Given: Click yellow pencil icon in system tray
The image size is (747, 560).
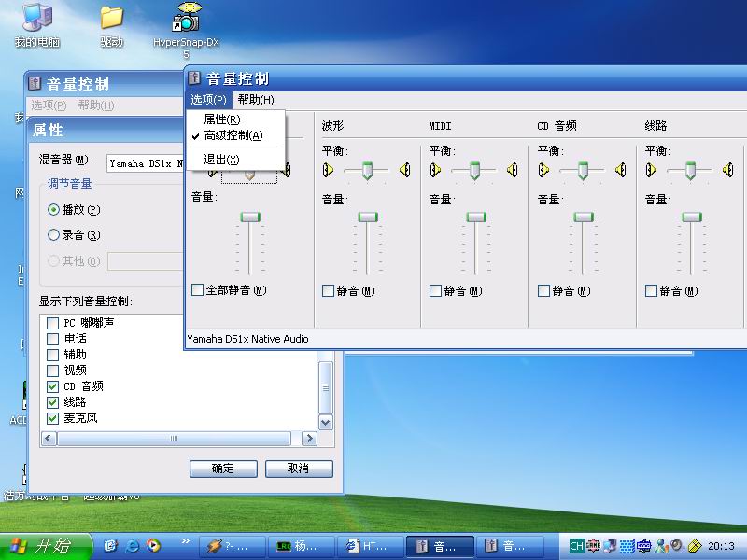Looking at the screenshot, I should click(x=695, y=546).
